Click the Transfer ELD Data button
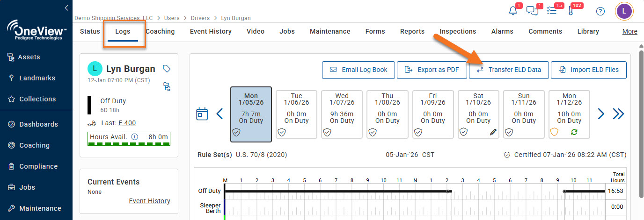The width and height of the screenshot is (644, 220). tap(509, 70)
